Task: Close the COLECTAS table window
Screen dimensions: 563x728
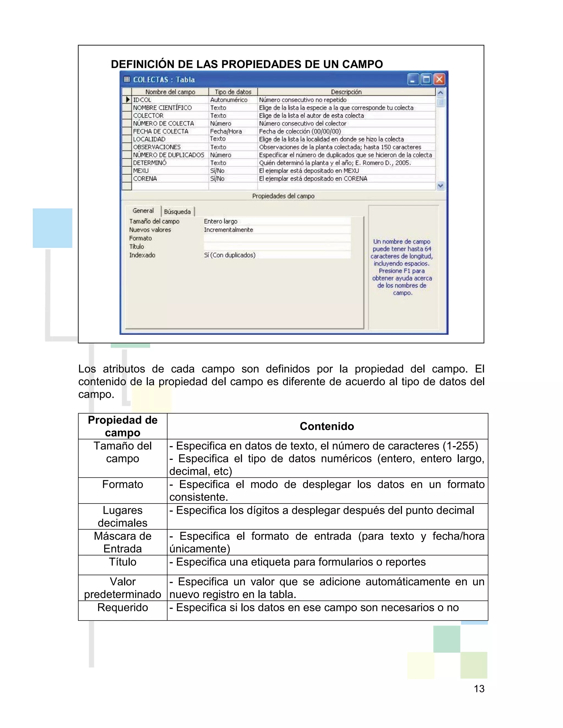Action: [440, 80]
